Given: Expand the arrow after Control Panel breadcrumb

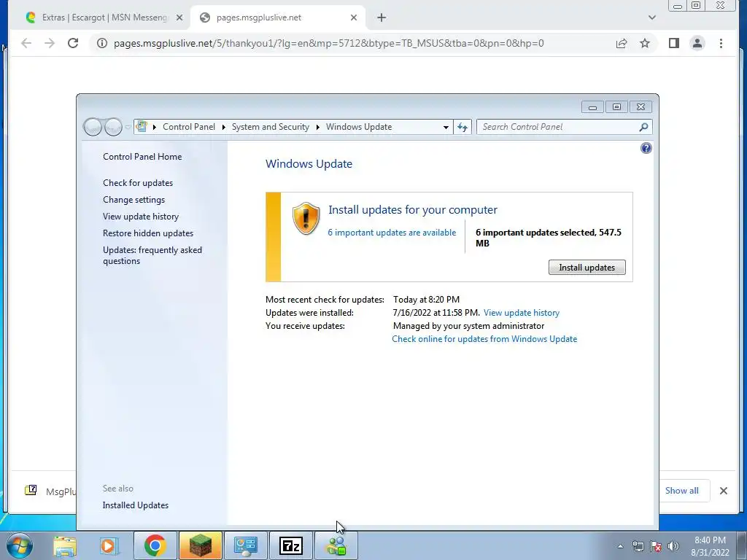Looking at the screenshot, I should pos(223,127).
